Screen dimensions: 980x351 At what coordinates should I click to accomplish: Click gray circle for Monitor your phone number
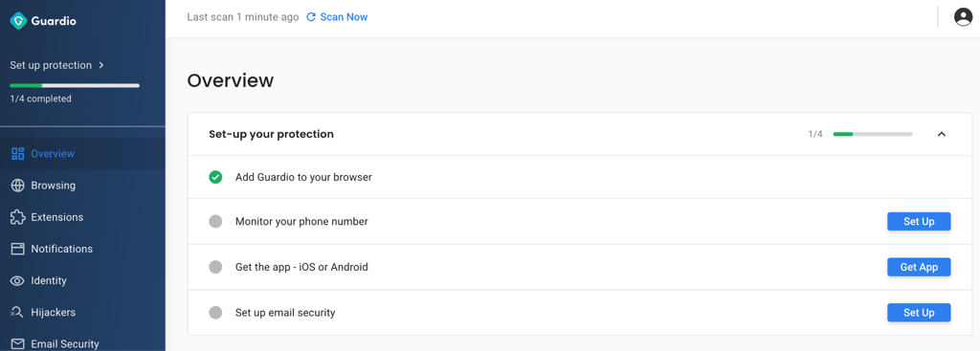pyautogui.click(x=215, y=221)
